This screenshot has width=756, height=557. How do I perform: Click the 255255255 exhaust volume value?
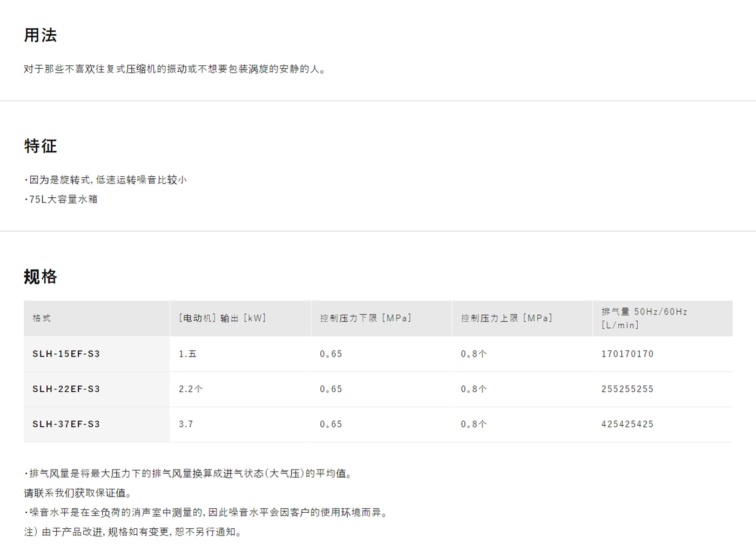[x=627, y=389]
